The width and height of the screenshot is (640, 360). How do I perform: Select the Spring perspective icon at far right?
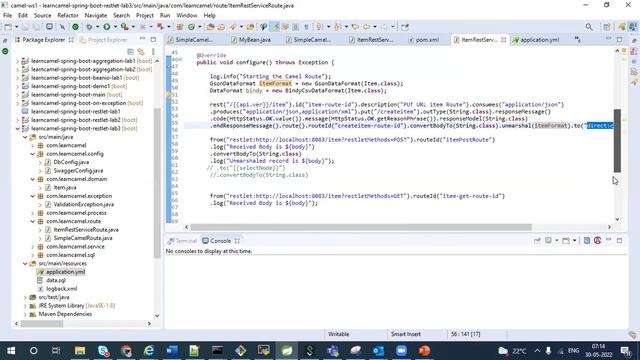[x=633, y=27]
